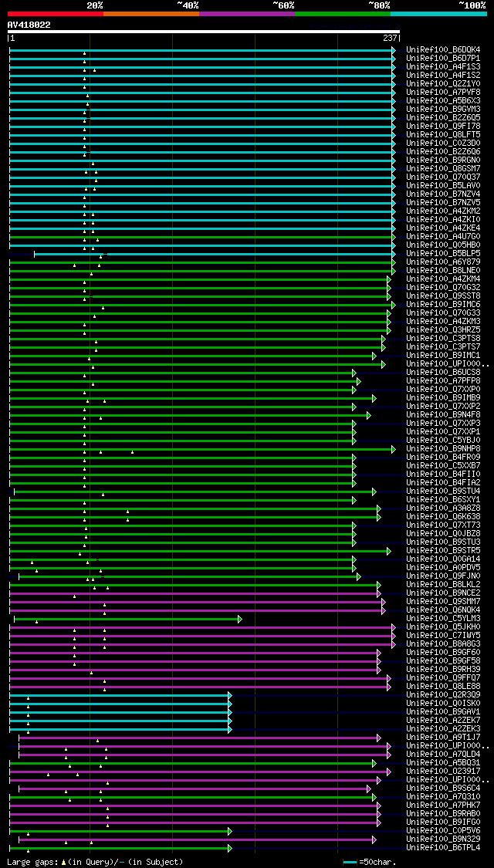This screenshot has height=868, width=494.
Task: Select the UniRef100_Q9FJN0 label
Action: pyautogui.click(x=443, y=576)
